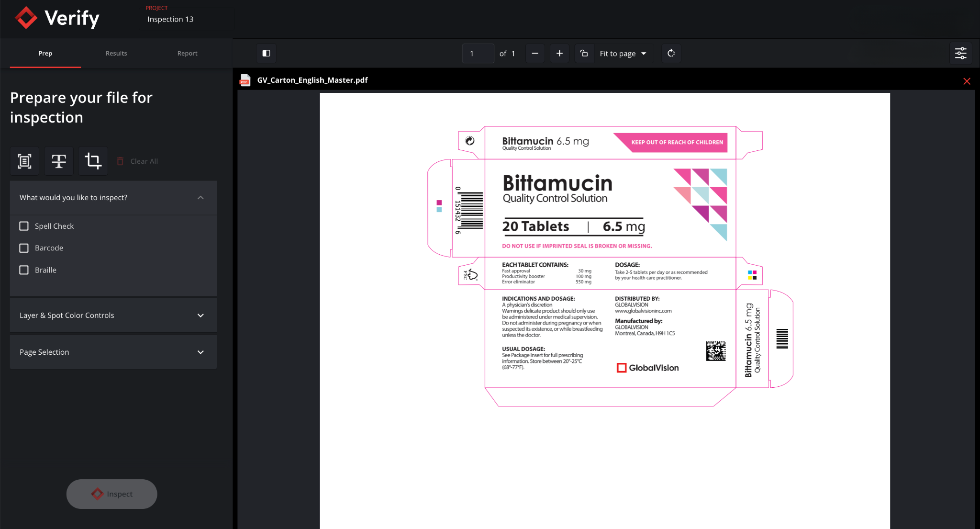This screenshot has width=980, height=529.
Task: Click the pink and blue color marks
Action: tap(439, 206)
